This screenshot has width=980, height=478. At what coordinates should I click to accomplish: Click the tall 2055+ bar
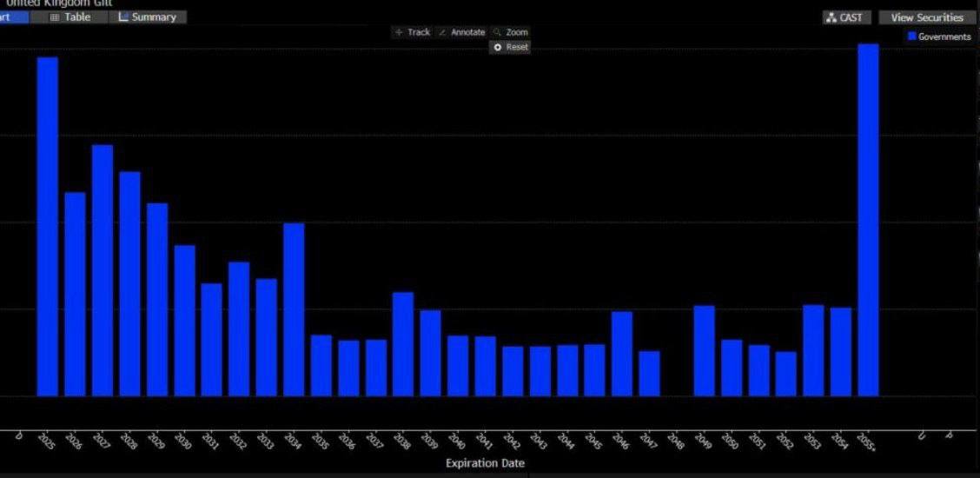[868, 219]
